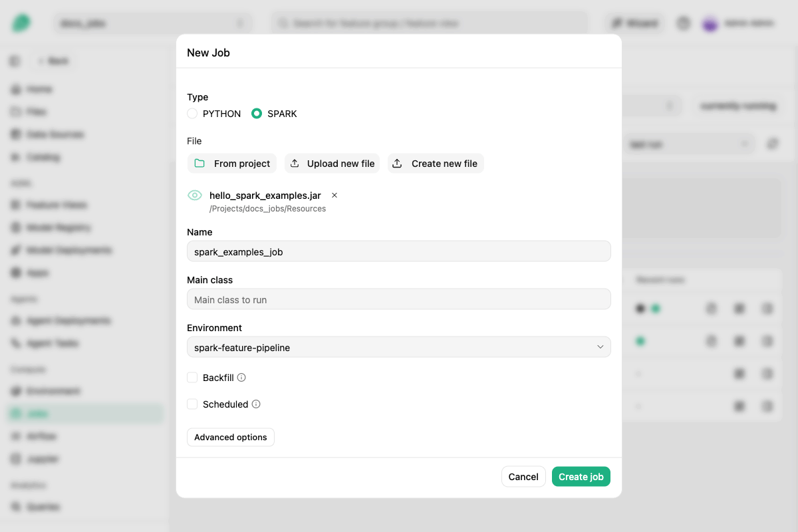This screenshot has height=532, width=798.
Task: Click the Queries search icon in the sidebar
Action: point(16,507)
